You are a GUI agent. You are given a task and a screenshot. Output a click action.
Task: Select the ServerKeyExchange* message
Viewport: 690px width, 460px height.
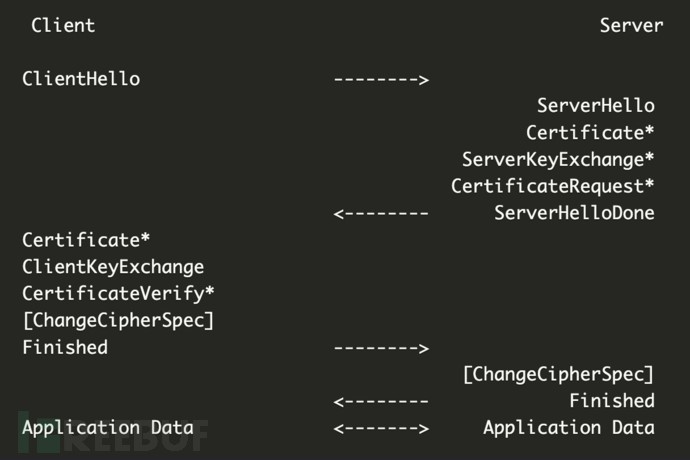[x=558, y=160]
